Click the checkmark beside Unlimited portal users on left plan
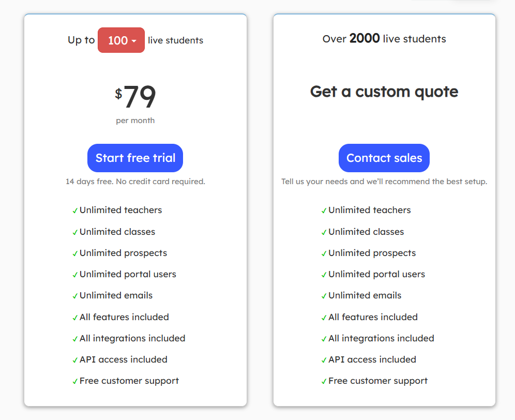Image resolution: width=515 pixels, height=420 pixels. [x=74, y=274]
